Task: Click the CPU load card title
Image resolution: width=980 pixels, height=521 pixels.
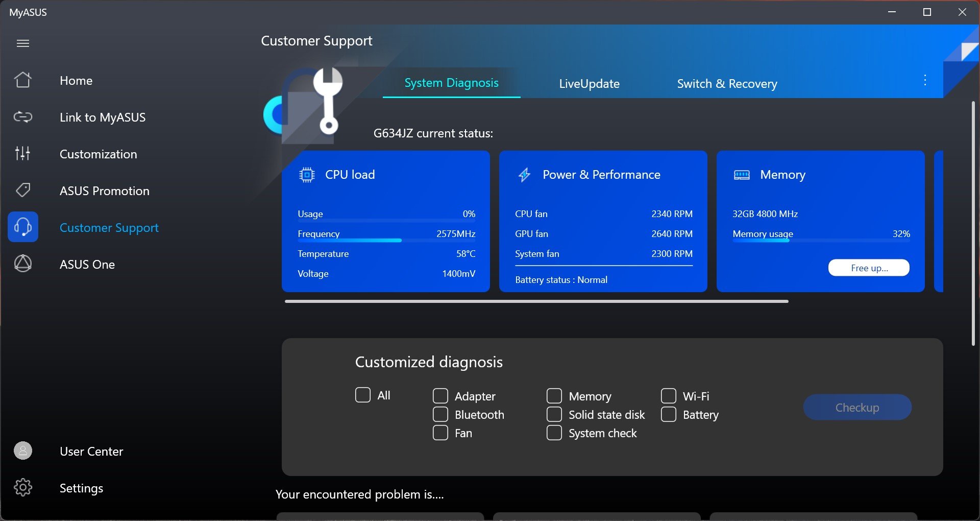Action: pos(350,175)
